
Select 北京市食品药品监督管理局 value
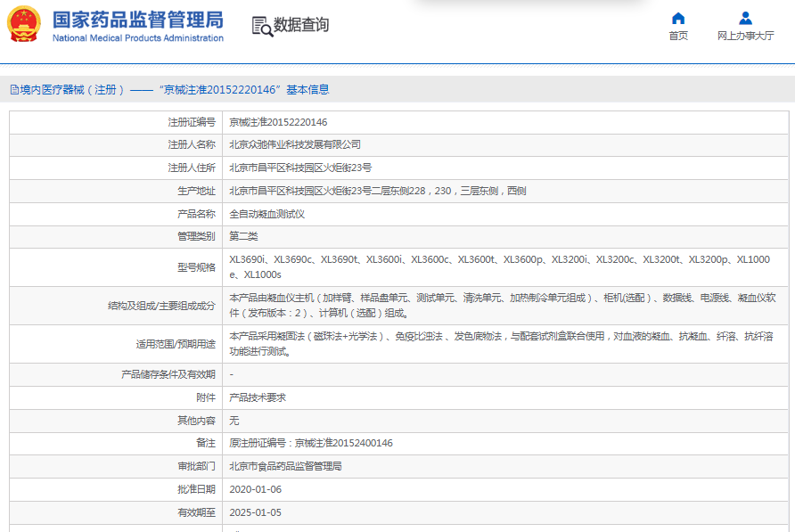click(285, 467)
